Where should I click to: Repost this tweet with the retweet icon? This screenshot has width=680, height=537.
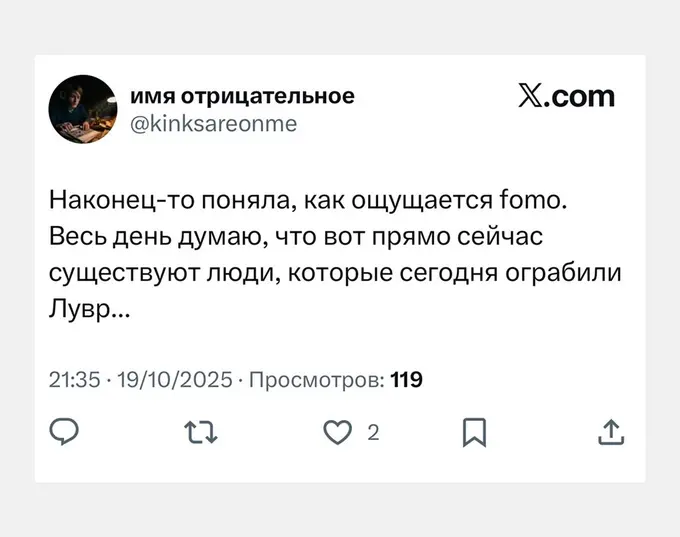point(201,432)
